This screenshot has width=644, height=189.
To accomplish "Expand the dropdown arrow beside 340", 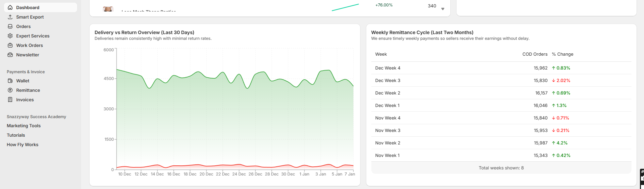I will pos(443,9).
